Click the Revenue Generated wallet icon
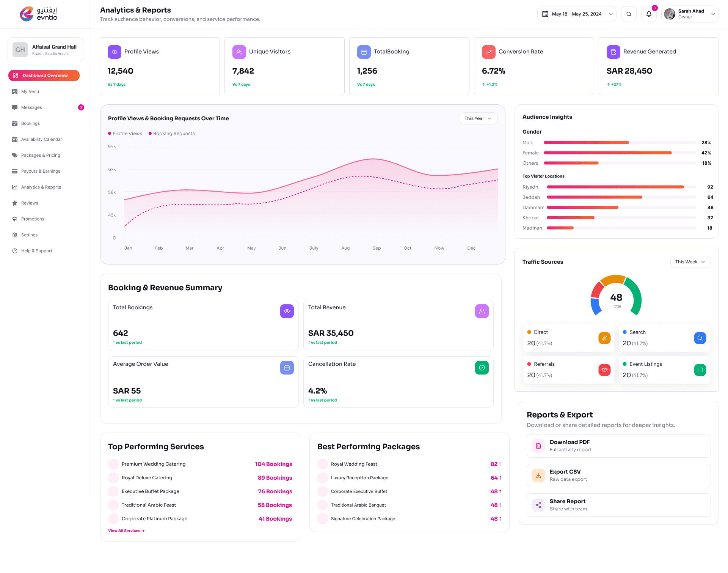 click(613, 52)
